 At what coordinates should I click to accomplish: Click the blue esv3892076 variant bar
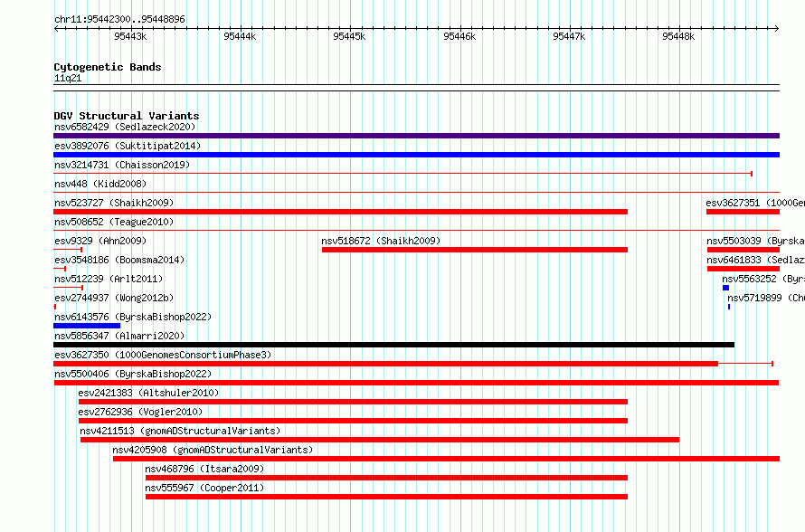pyautogui.click(x=416, y=155)
